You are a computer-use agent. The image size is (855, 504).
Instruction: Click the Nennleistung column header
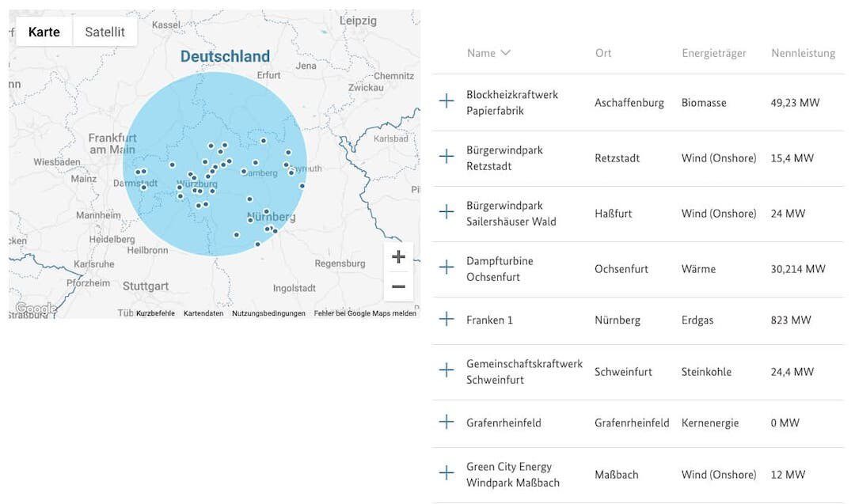pos(803,53)
